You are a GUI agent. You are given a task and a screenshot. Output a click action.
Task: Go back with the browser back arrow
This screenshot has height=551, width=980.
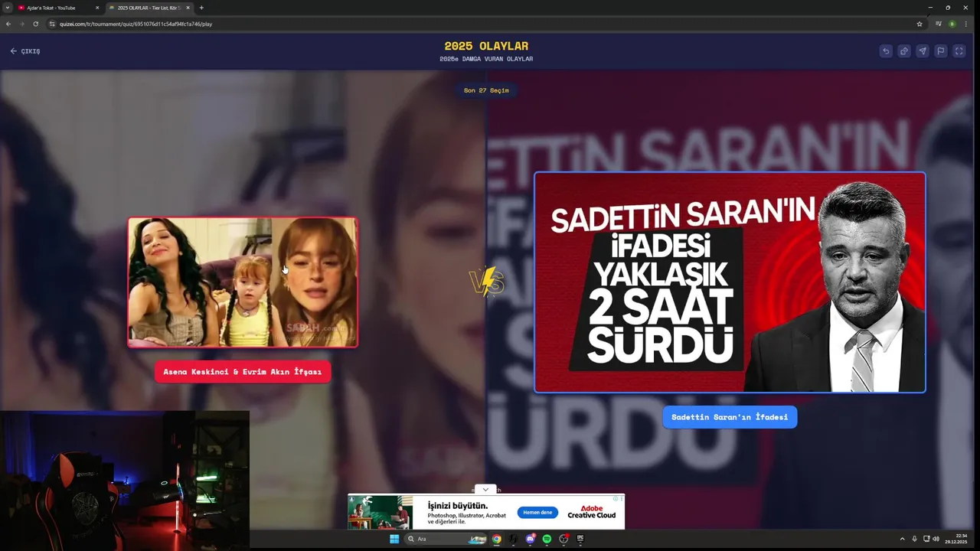coord(8,24)
